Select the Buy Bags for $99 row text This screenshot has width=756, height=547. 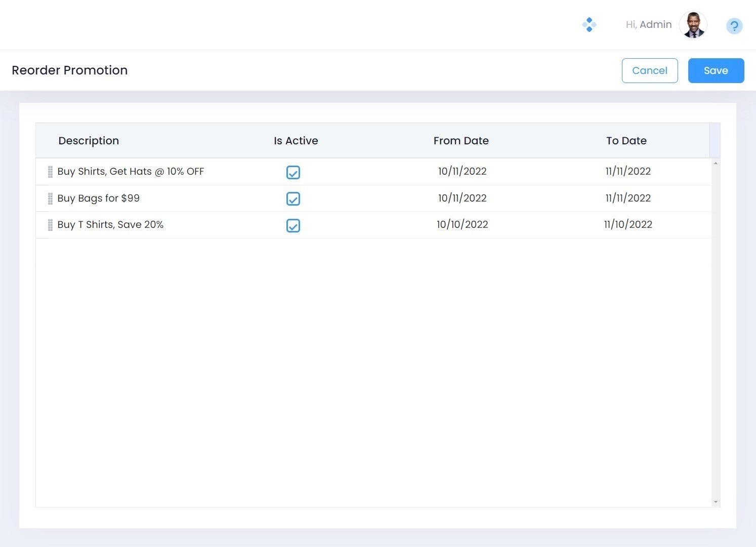99,199
